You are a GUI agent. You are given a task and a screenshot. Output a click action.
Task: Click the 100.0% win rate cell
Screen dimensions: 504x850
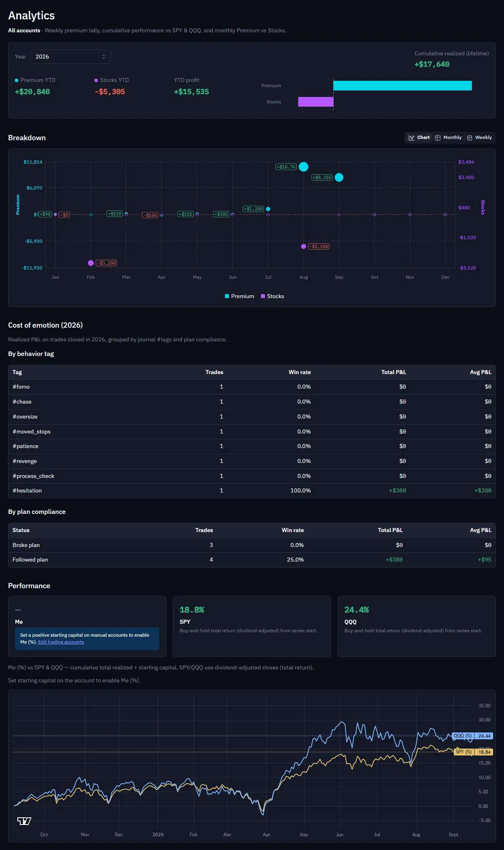[300, 490]
